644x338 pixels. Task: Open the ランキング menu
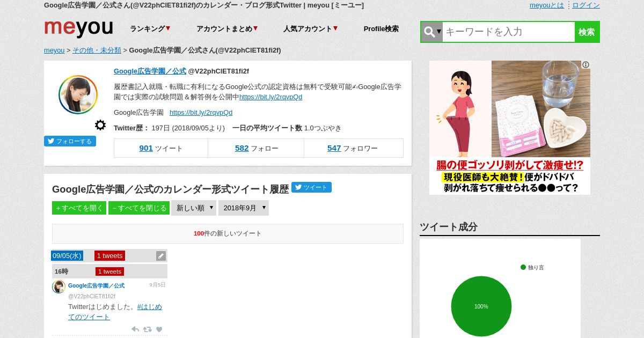tap(150, 29)
